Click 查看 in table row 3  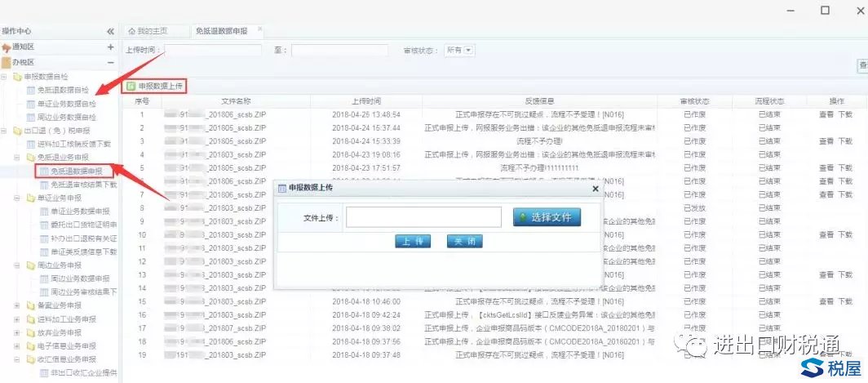[826, 141]
